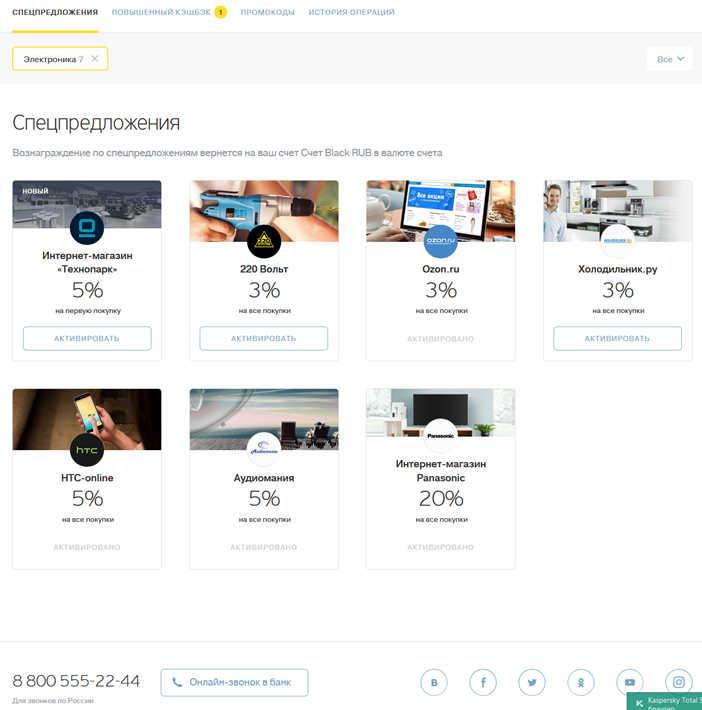This screenshot has height=710, width=702.
Task: Click the Холодильник.ру round logo
Action: [x=618, y=241]
